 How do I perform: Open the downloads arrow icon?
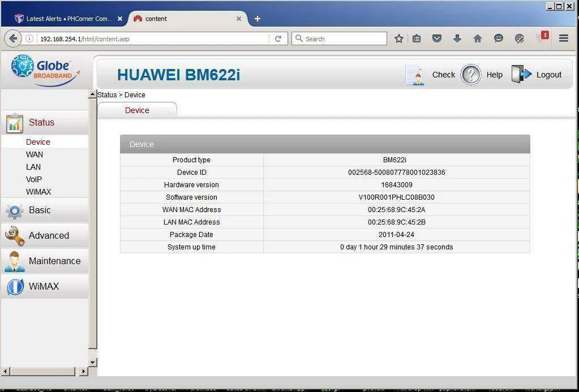(457, 38)
